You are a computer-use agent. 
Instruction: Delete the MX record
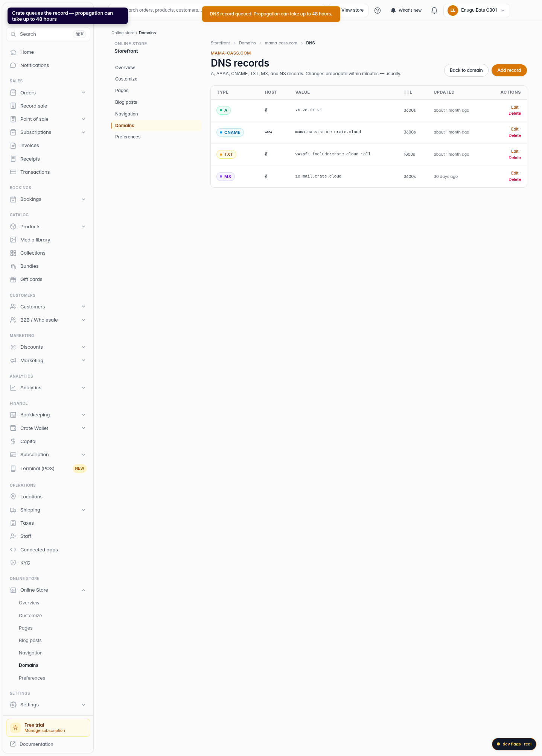coord(515,179)
